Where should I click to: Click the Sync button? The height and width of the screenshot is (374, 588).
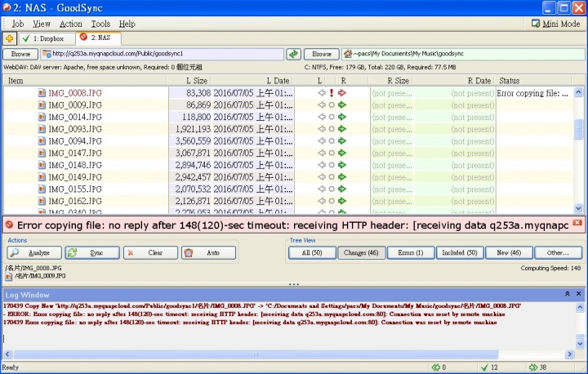tap(92, 253)
